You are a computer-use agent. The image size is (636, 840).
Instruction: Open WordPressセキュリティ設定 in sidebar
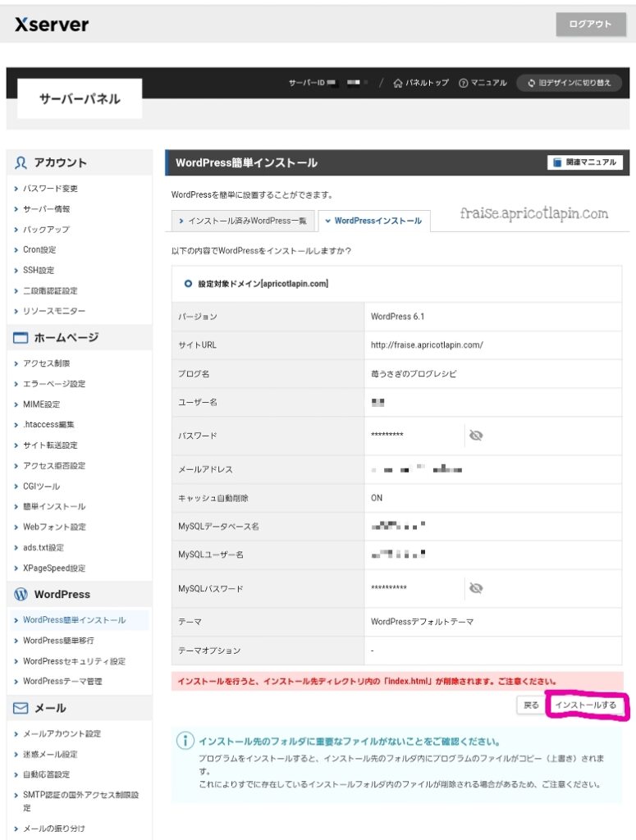click(x=74, y=660)
